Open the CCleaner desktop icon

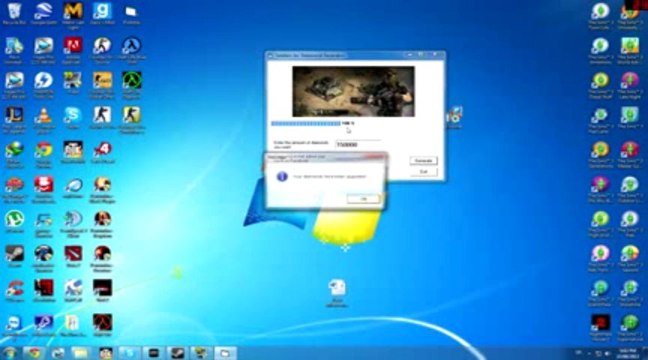(x=14, y=288)
